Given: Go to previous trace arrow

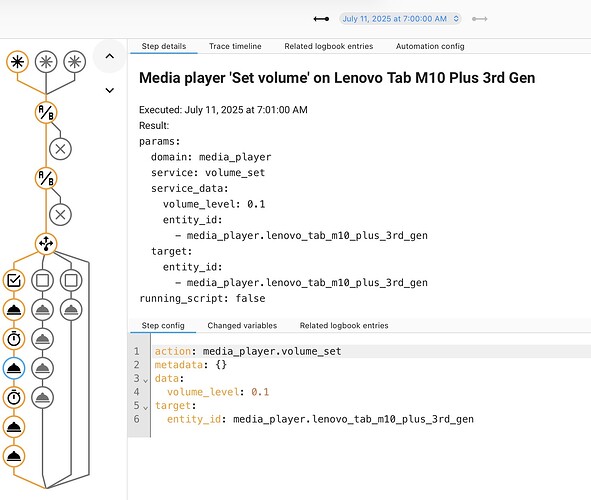Looking at the screenshot, I should (321, 19).
